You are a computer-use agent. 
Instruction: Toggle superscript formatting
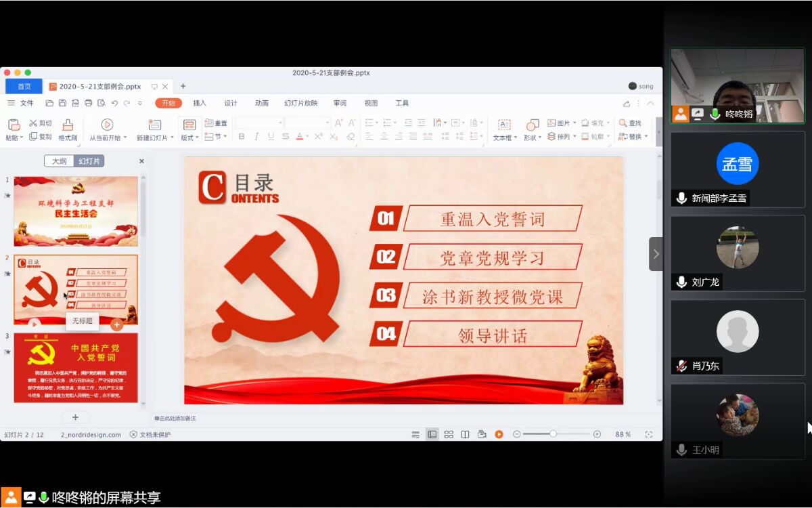pos(318,136)
